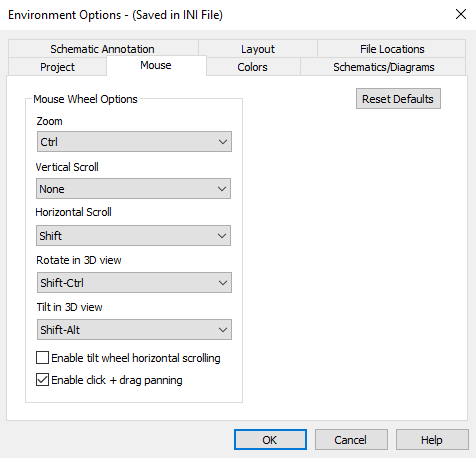Disable click + drag panning checkbox
The width and height of the screenshot is (476, 458).
pos(42,380)
